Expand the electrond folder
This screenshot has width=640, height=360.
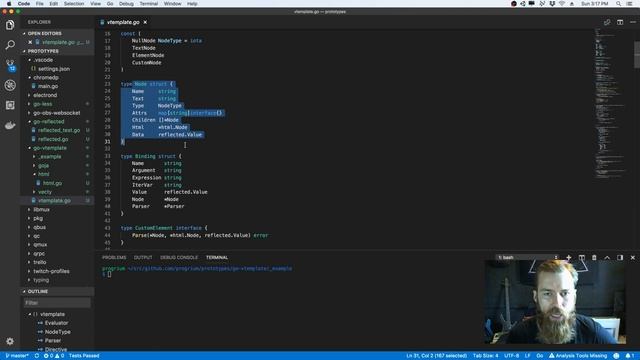45,95
